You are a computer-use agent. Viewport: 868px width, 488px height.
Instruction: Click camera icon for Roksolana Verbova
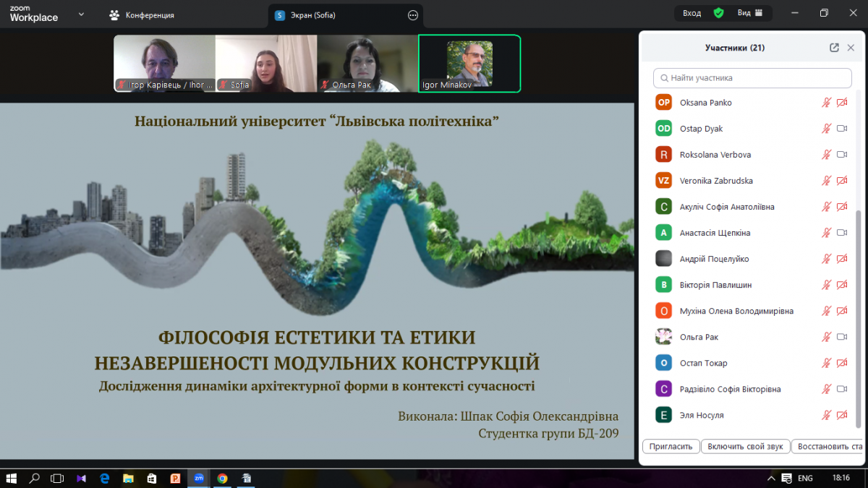(842, 154)
